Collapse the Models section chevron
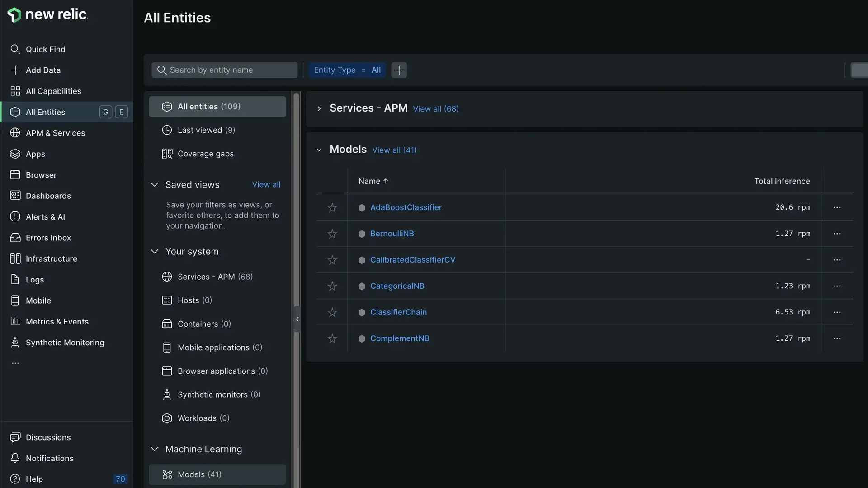The image size is (868, 488). pyautogui.click(x=319, y=150)
